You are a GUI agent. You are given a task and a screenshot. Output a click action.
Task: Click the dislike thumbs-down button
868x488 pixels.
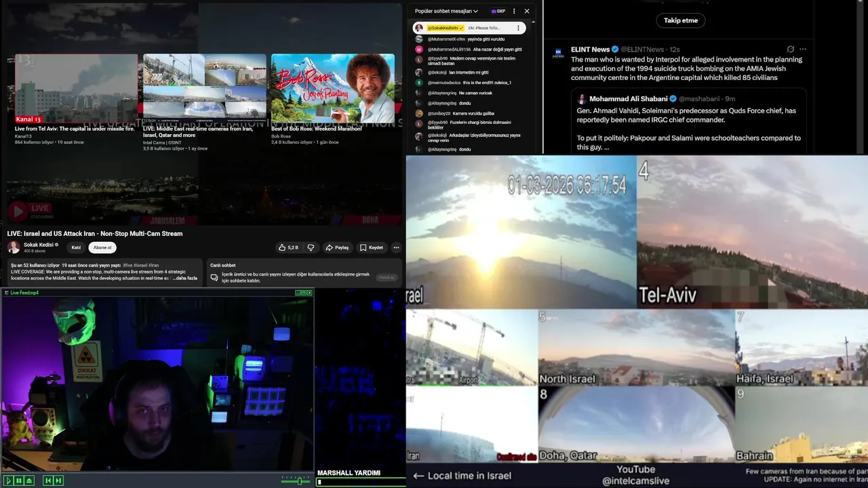coord(311,247)
